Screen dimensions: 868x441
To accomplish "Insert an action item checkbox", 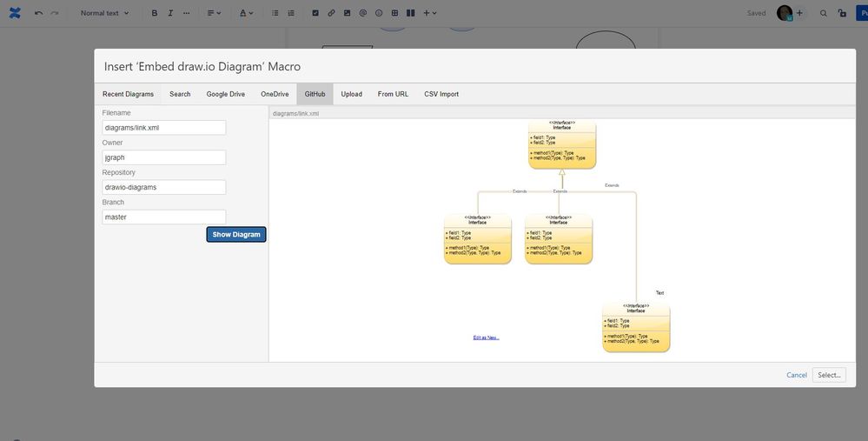I will point(315,13).
